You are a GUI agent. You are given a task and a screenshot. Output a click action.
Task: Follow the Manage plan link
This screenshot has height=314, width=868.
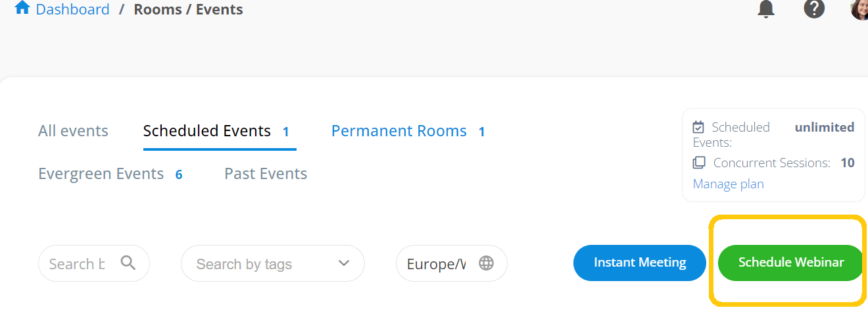click(729, 184)
